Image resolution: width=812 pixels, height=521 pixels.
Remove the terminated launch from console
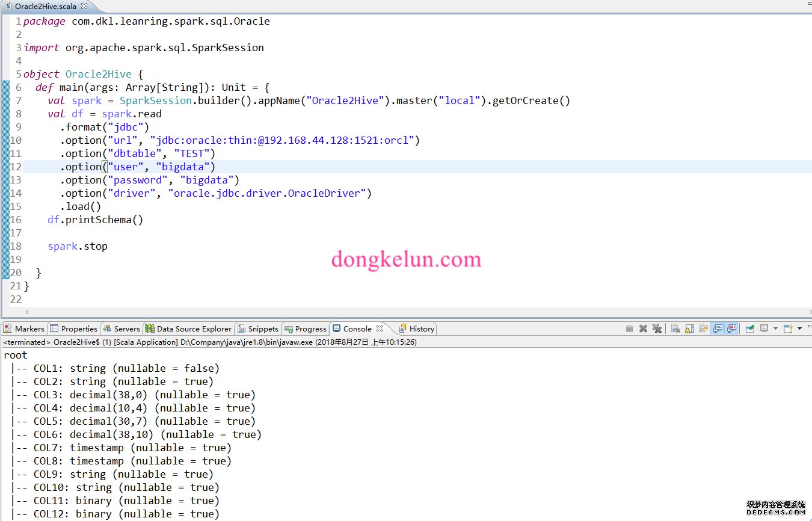click(643, 328)
